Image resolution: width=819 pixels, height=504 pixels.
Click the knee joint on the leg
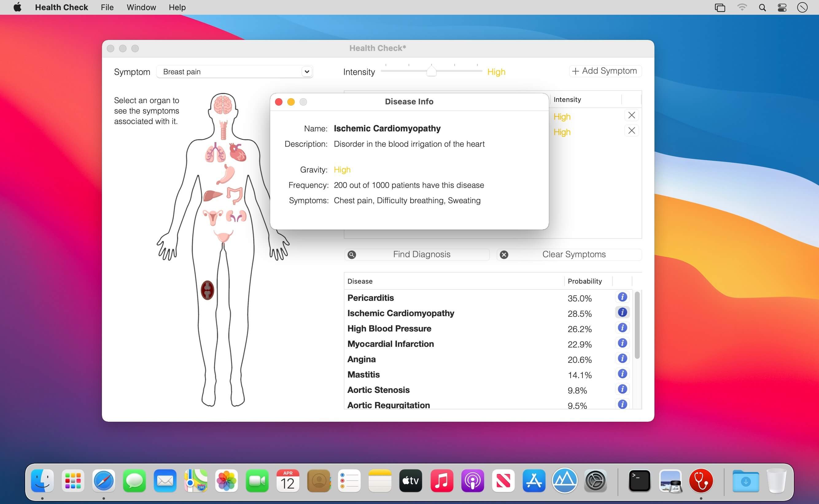click(207, 290)
